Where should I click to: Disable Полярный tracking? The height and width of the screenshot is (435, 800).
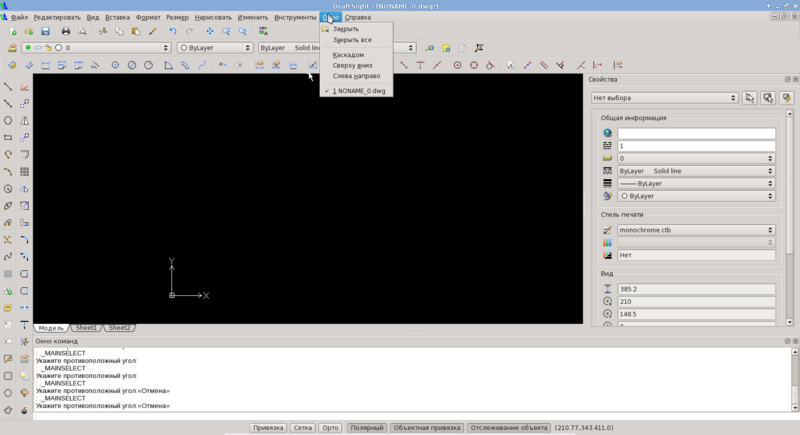pos(367,428)
